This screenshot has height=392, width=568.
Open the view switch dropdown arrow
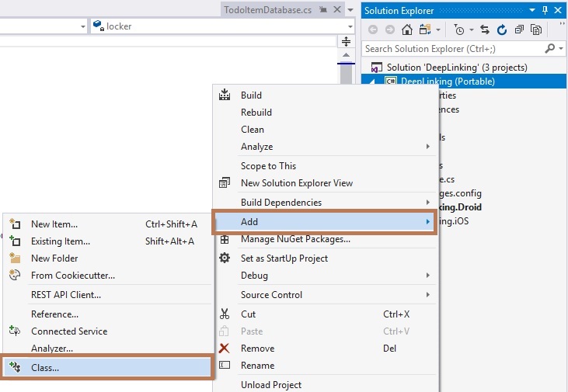[x=438, y=29]
